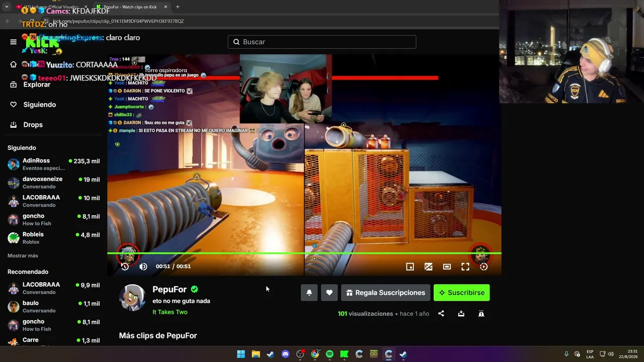Open a new browser tab
Screen dimensions: 644x362
pos(178,7)
